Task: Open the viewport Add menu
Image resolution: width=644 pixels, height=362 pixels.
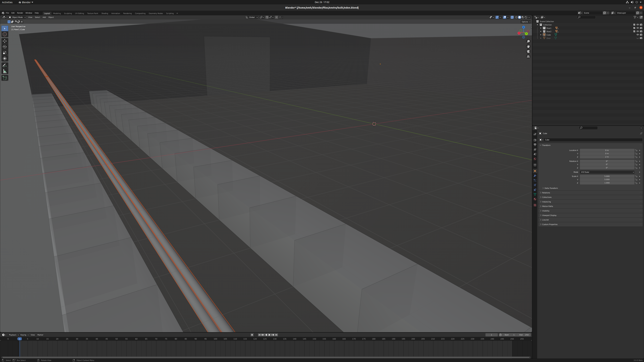Action: [x=44, y=17]
